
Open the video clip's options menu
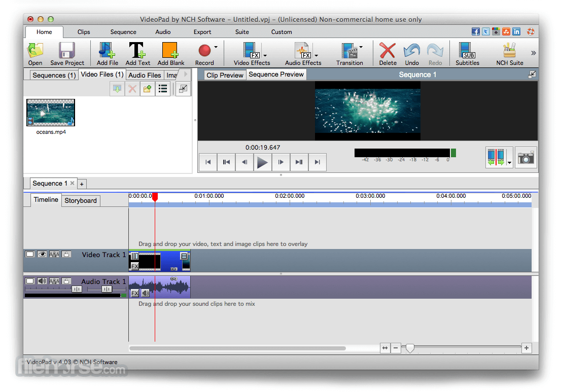(x=184, y=256)
